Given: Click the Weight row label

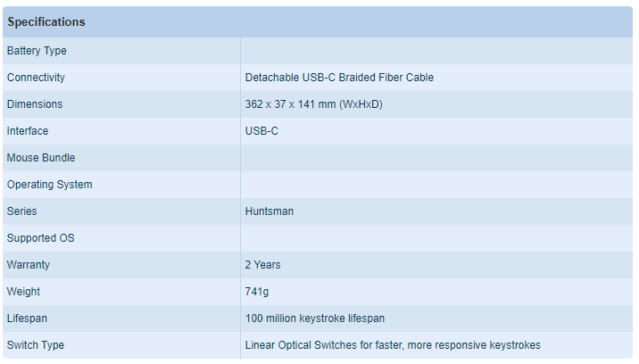Looking at the screenshot, I should pos(23,292).
